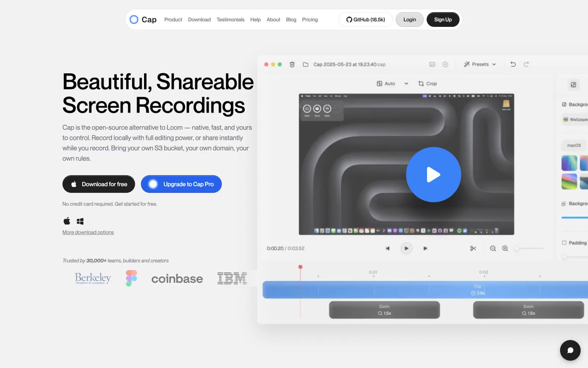The image size is (588, 368).
Task: Open the Product menu item
Action: 173,20
